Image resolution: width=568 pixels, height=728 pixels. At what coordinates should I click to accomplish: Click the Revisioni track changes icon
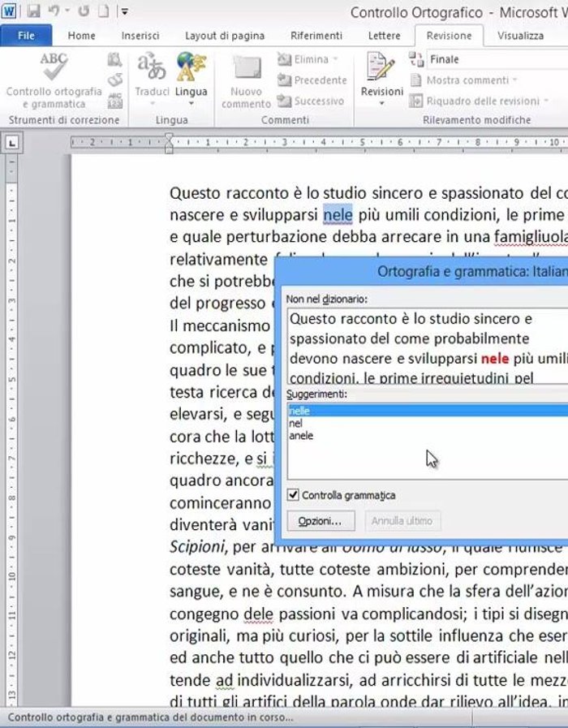click(x=381, y=67)
